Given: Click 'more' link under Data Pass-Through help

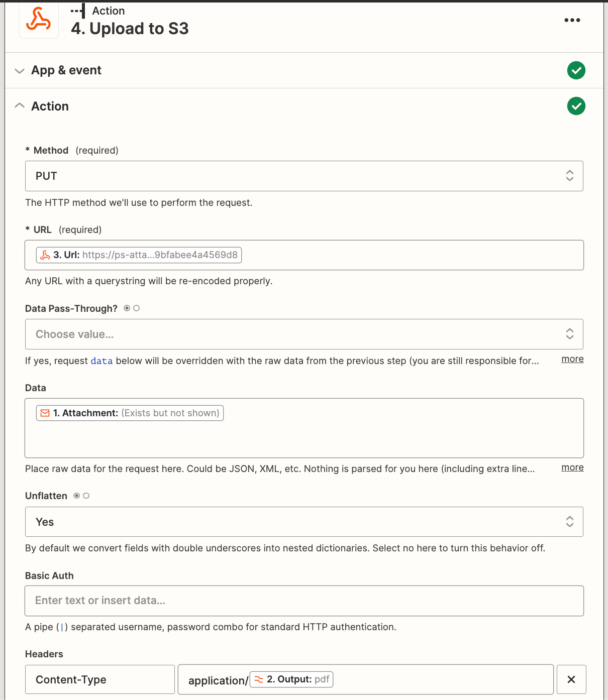Looking at the screenshot, I should (x=572, y=359).
